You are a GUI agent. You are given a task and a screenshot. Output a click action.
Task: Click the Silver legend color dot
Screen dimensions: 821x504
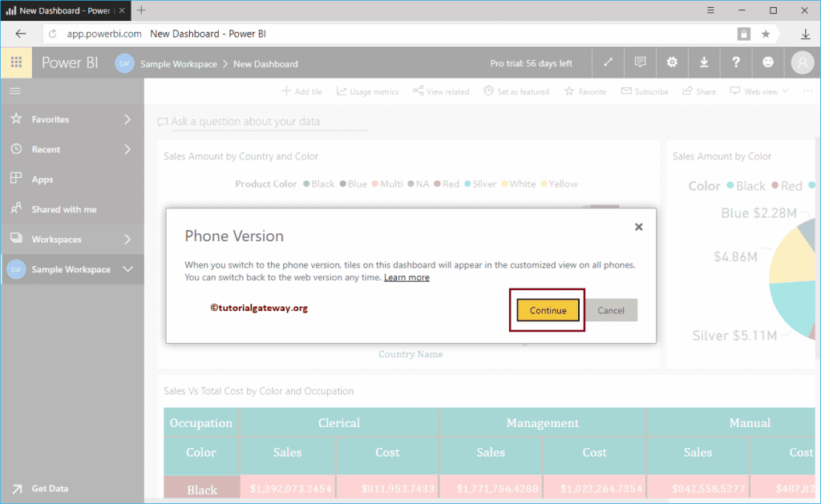click(467, 183)
